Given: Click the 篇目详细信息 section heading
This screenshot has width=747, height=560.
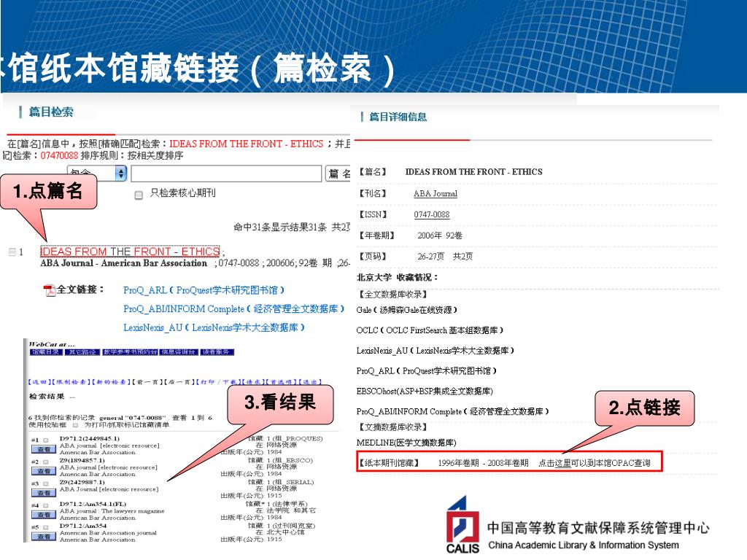Looking at the screenshot, I should point(398,117).
